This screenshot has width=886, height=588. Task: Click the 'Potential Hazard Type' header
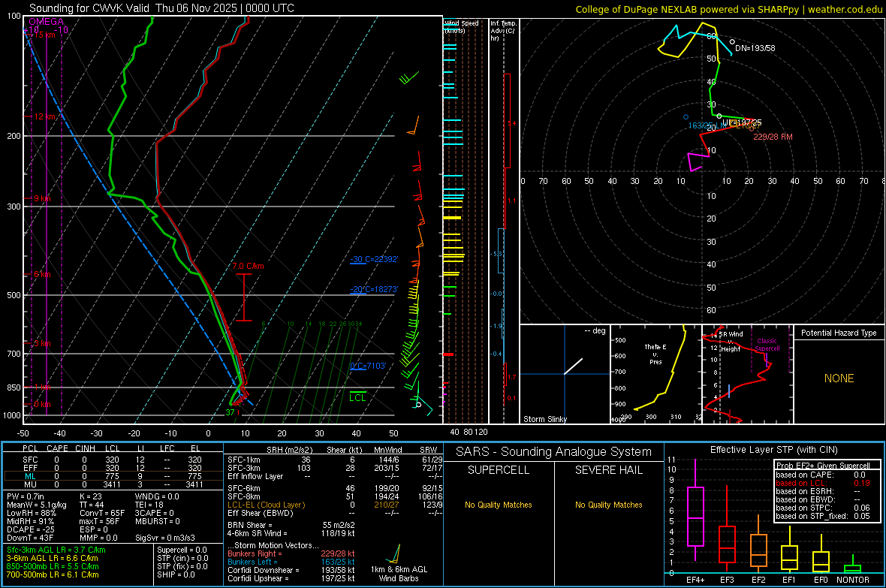[x=839, y=333]
